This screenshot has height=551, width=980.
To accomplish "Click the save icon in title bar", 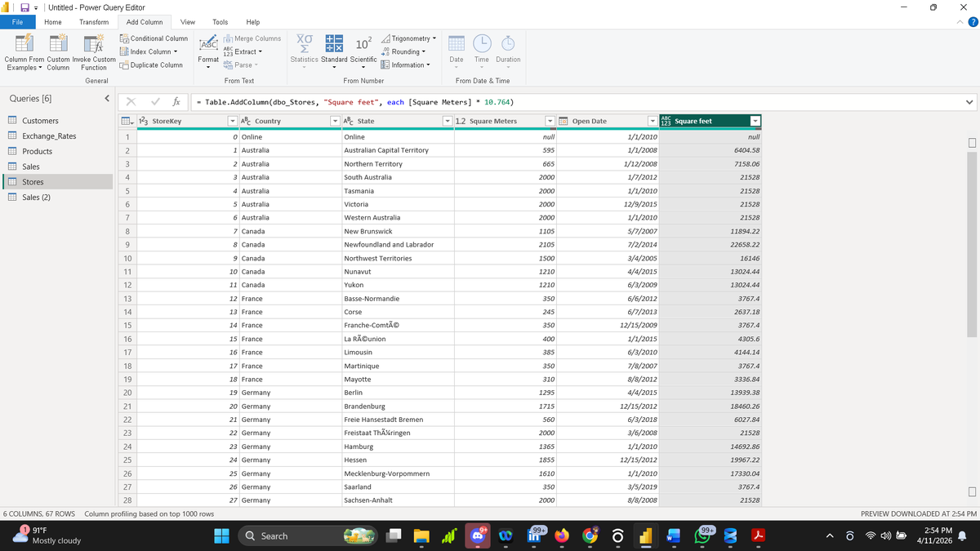I will [24, 7].
